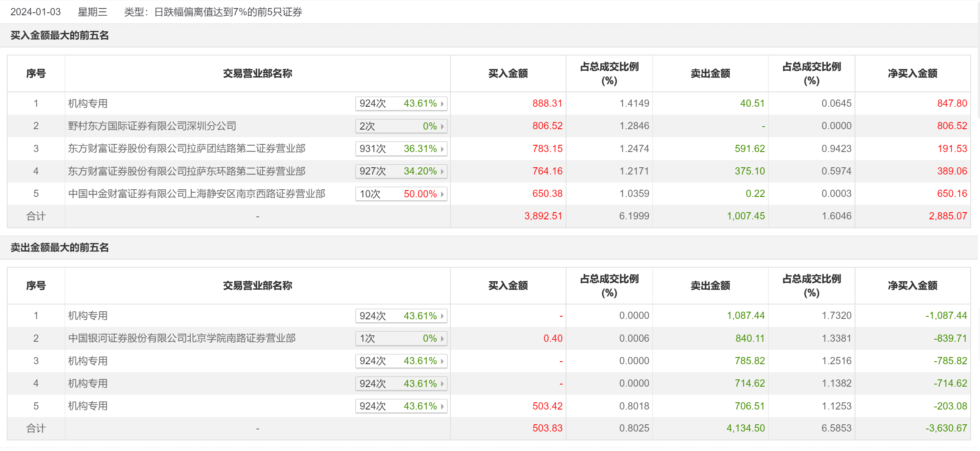
Task: Click the arrow icon beside 10次 50.00%
Action: 442,194
